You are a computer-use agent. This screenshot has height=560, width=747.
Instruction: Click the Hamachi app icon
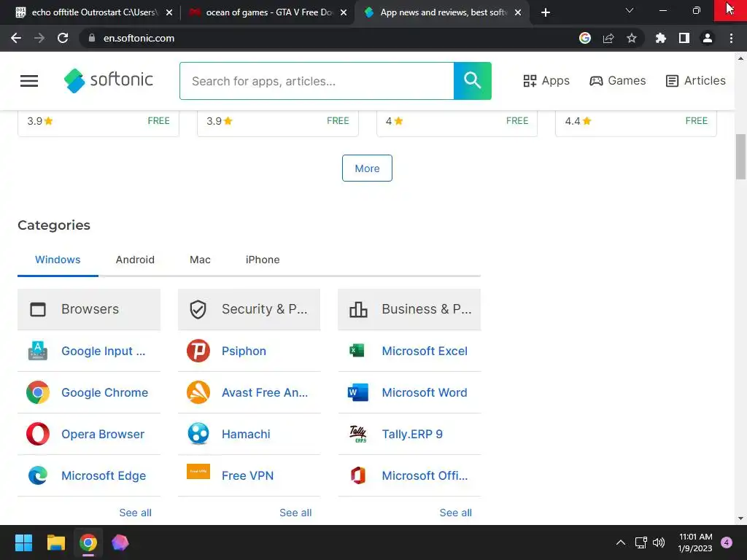[x=198, y=434]
